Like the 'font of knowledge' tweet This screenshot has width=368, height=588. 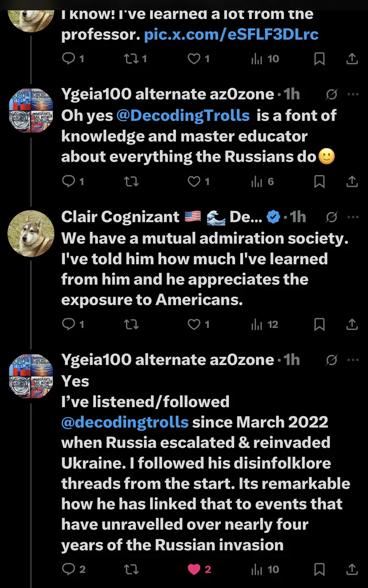coord(195,182)
